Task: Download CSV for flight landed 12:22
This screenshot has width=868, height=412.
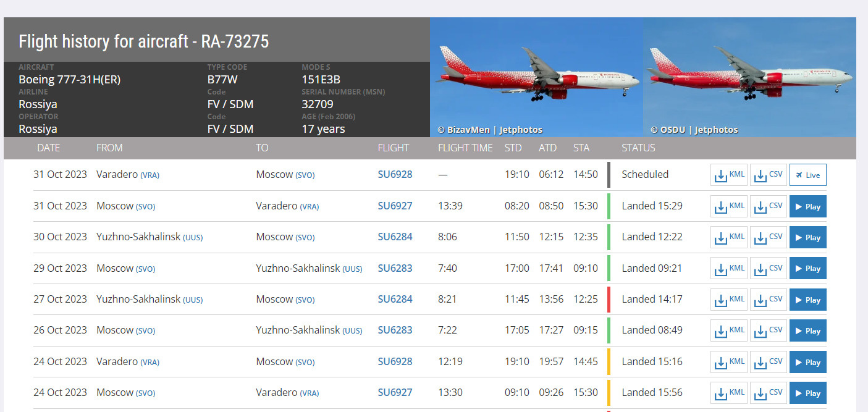Action: [768, 237]
